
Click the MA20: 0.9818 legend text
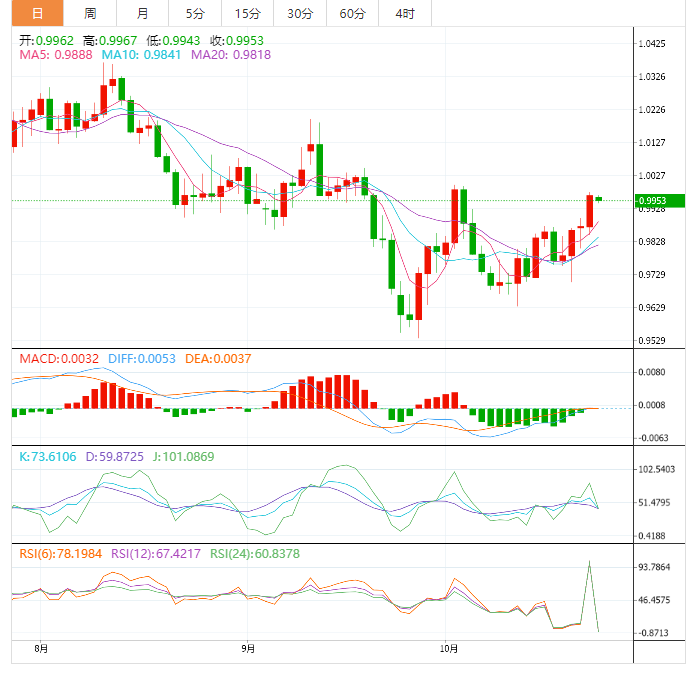(231, 55)
